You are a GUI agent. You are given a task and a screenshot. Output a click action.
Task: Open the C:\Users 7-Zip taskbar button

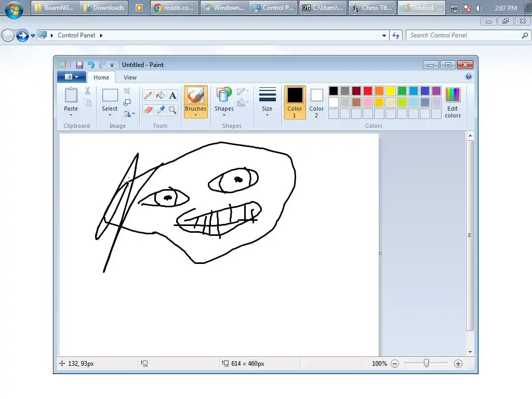point(323,8)
